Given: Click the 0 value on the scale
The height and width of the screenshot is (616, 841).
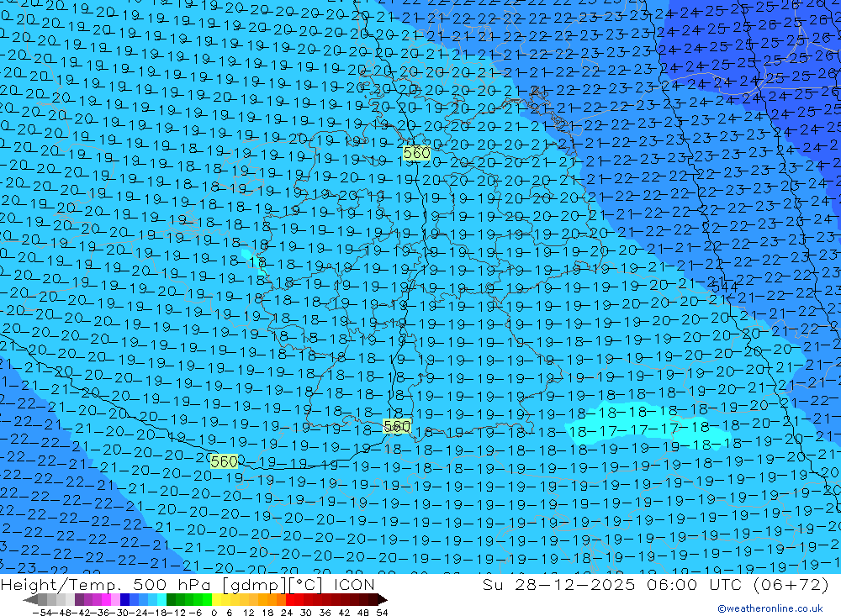Looking at the screenshot, I should click(214, 613).
